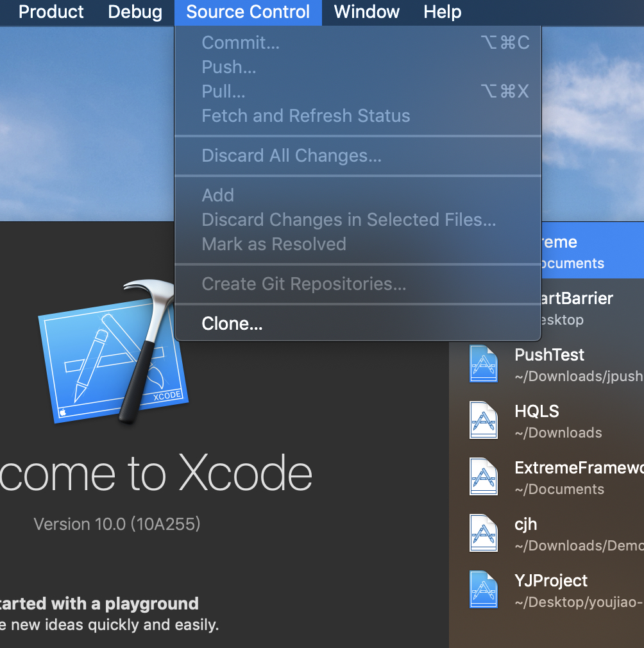Click the Welcome to Xcode heading
Screen dimensions: 644x648
click(156, 473)
